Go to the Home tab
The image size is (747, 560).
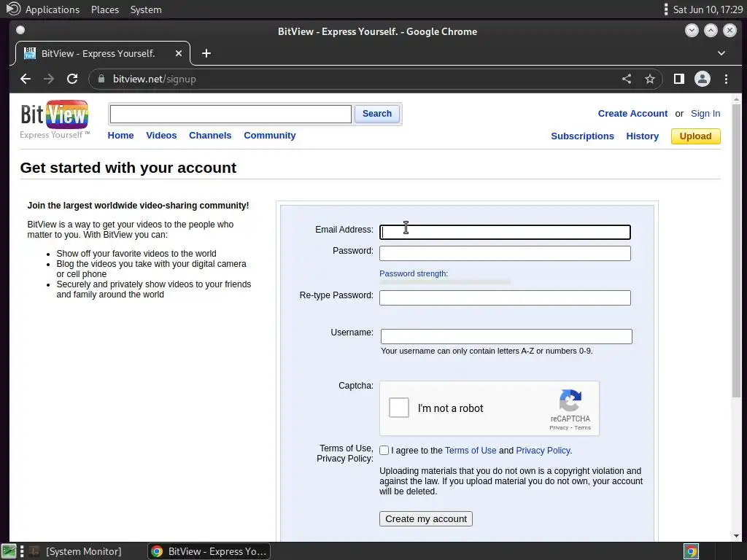point(120,135)
